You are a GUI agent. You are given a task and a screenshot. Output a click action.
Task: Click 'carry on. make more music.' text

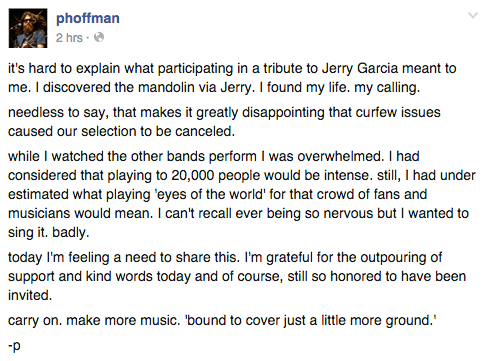click(94, 320)
